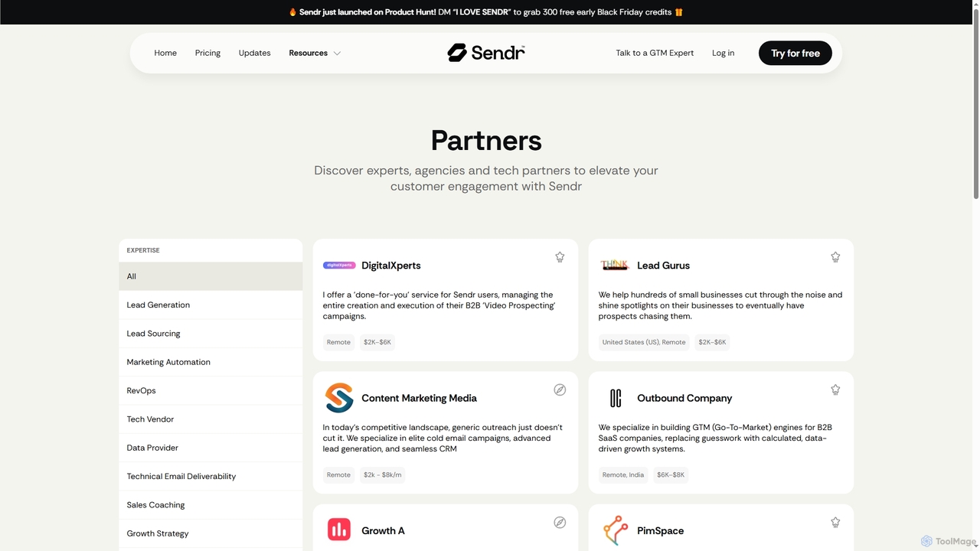
Task: Click the Content Marketing Media logo
Action: (x=338, y=398)
